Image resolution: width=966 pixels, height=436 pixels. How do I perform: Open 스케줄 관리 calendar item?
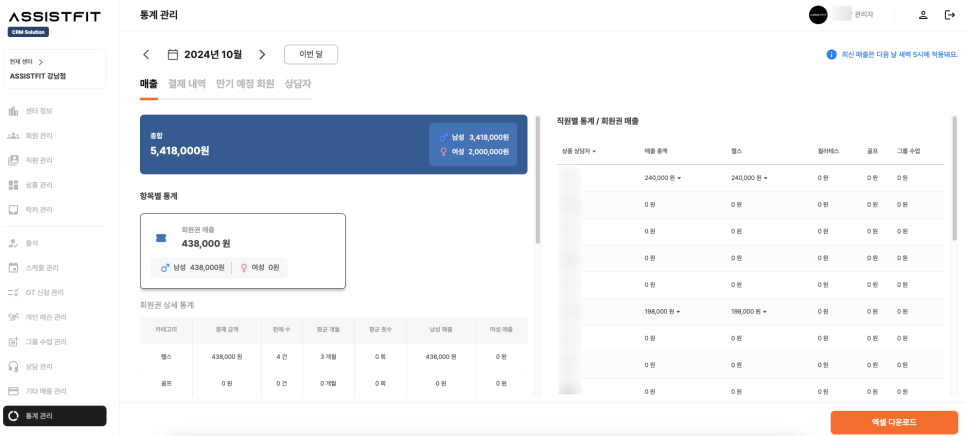click(40, 268)
